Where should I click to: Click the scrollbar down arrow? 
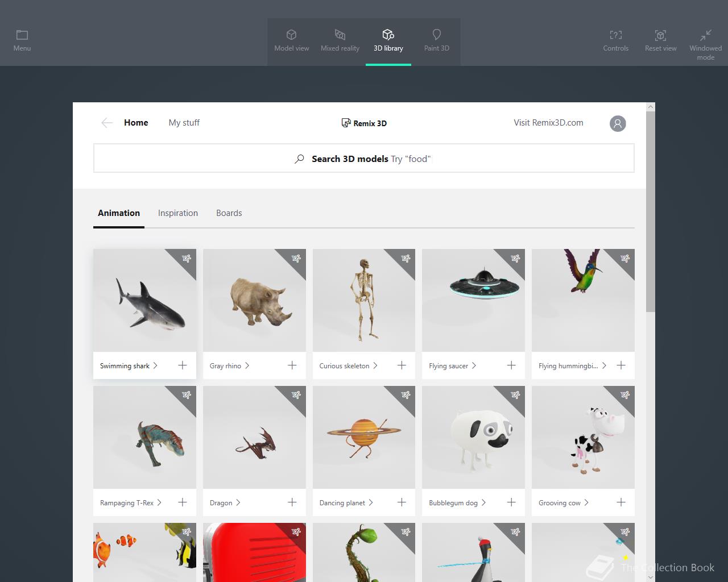click(651, 577)
